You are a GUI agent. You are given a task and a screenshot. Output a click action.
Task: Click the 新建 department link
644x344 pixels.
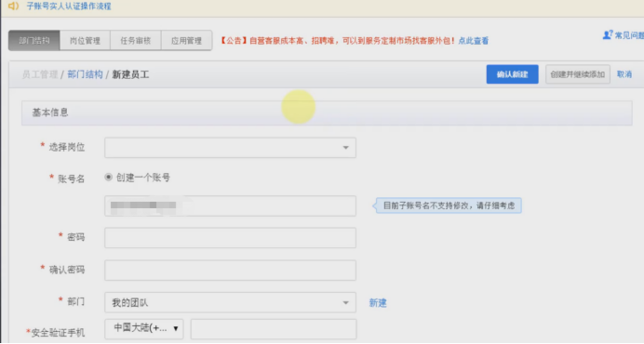point(378,303)
